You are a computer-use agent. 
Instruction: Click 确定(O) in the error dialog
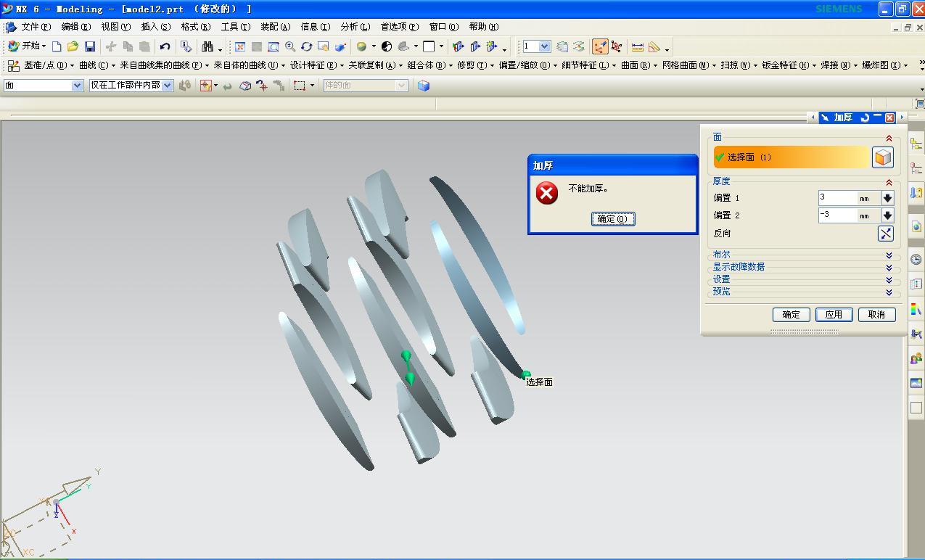click(x=613, y=219)
